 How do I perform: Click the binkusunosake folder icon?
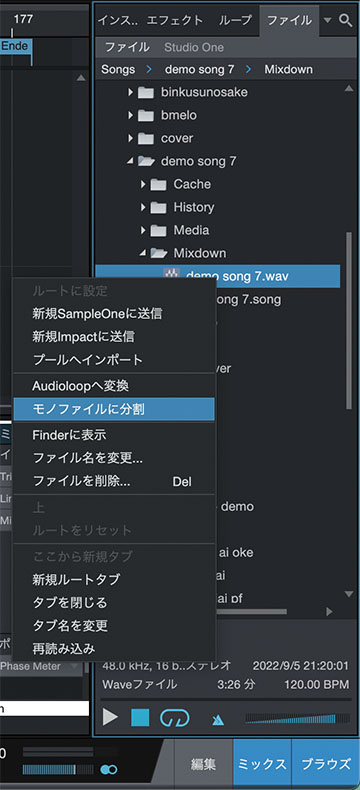(146, 93)
